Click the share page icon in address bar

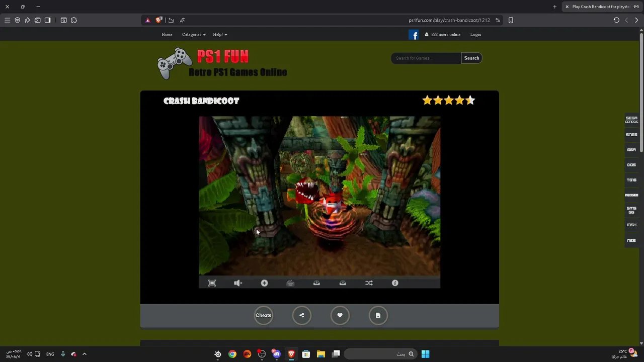tap(171, 20)
